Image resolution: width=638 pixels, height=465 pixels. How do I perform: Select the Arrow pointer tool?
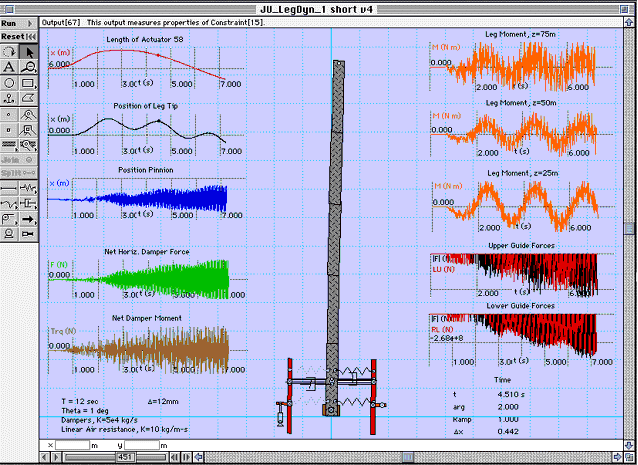(x=28, y=49)
